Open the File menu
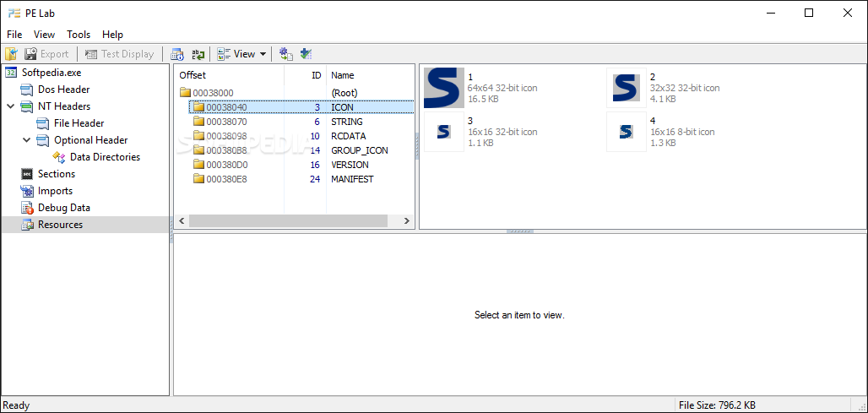 point(14,35)
